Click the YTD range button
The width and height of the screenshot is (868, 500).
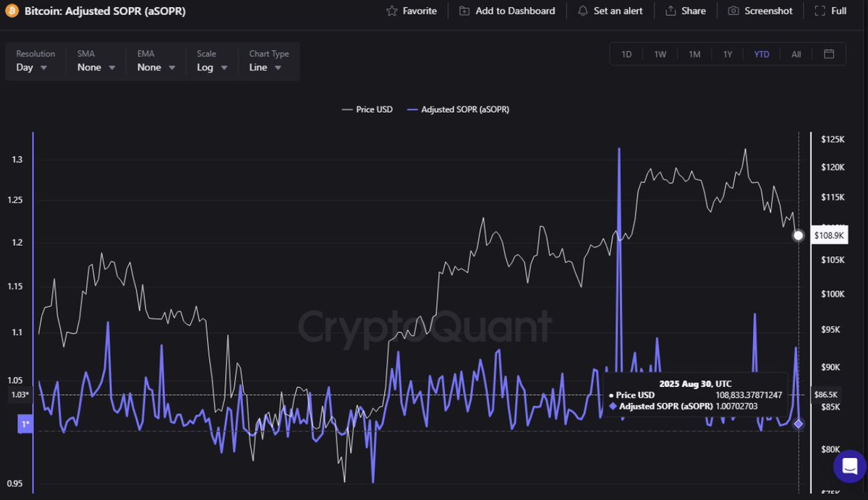pyautogui.click(x=762, y=54)
